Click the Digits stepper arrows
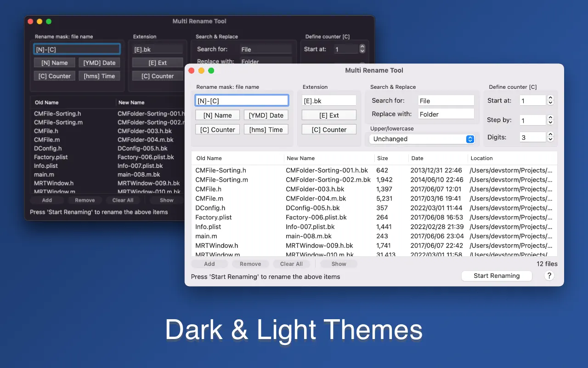This screenshot has width=588, height=368. click(550, 137)
